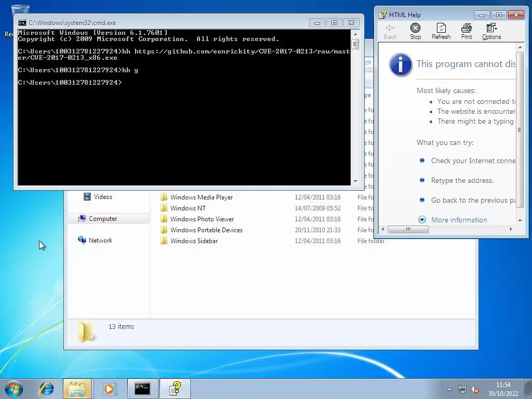Click File folder type of Windows Sidebar

coord(371,241)
